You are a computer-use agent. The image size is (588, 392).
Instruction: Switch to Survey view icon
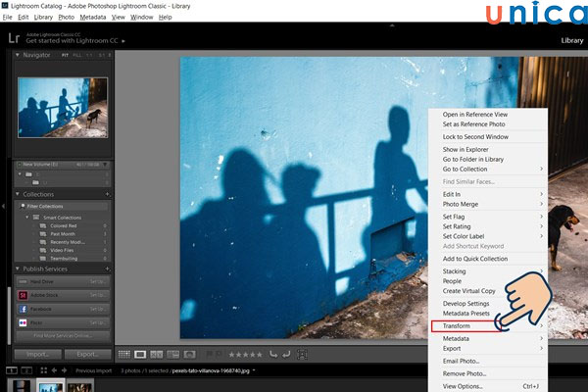pos(172,354)
